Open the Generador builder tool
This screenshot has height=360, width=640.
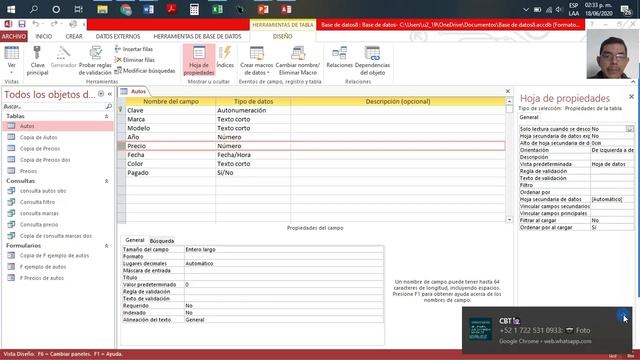point(63,57)
